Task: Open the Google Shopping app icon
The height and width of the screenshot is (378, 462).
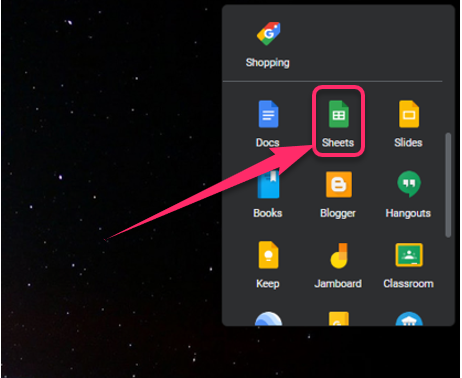Action: pos(268,33)
